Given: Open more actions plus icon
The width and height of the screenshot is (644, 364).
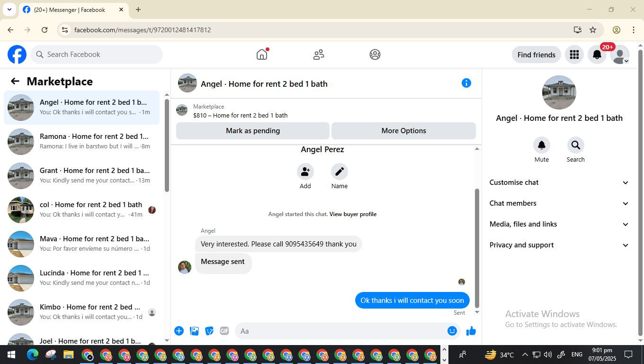Looking at the screenshot, I should pyautogui.click(x=179, y=331).
